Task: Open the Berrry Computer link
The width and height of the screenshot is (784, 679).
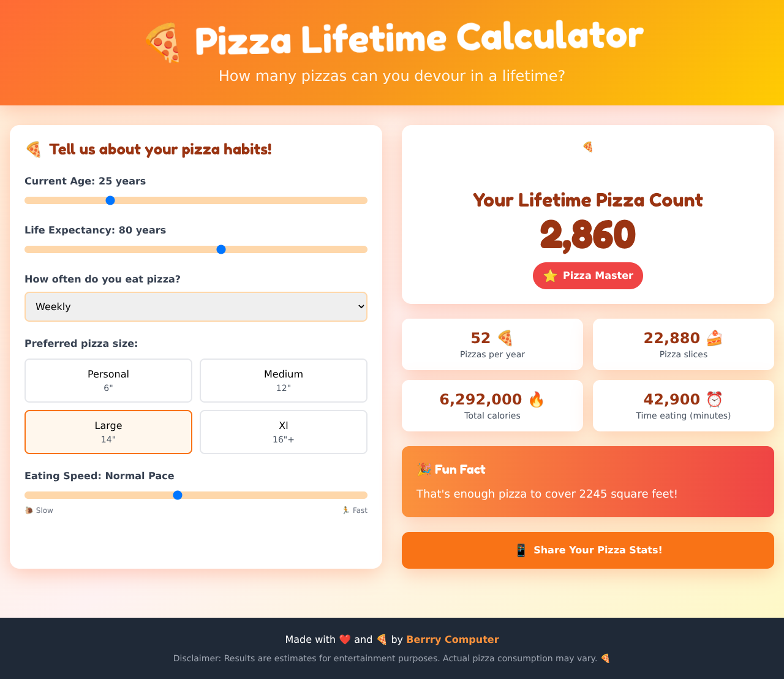Action: tap(453, 639)
